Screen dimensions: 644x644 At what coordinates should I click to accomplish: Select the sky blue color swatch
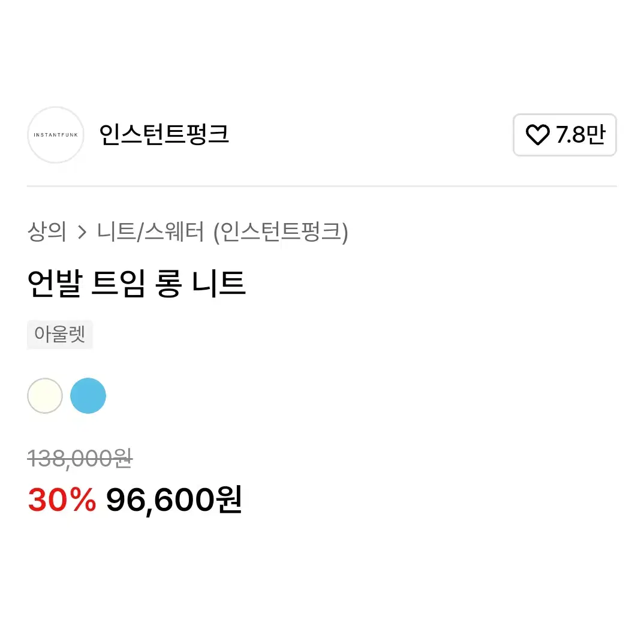tap(88, 396)
